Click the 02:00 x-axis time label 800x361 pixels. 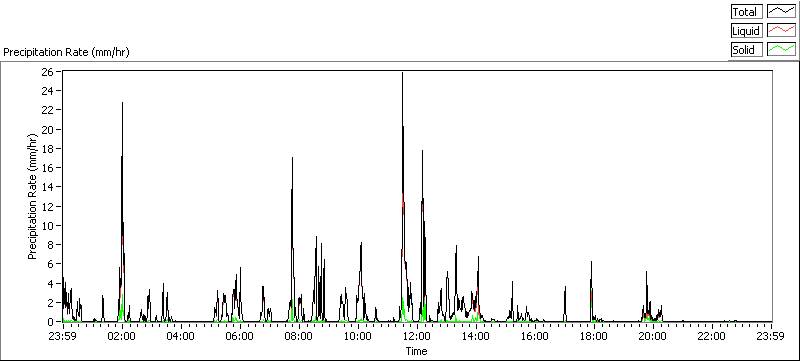[121, 336]
